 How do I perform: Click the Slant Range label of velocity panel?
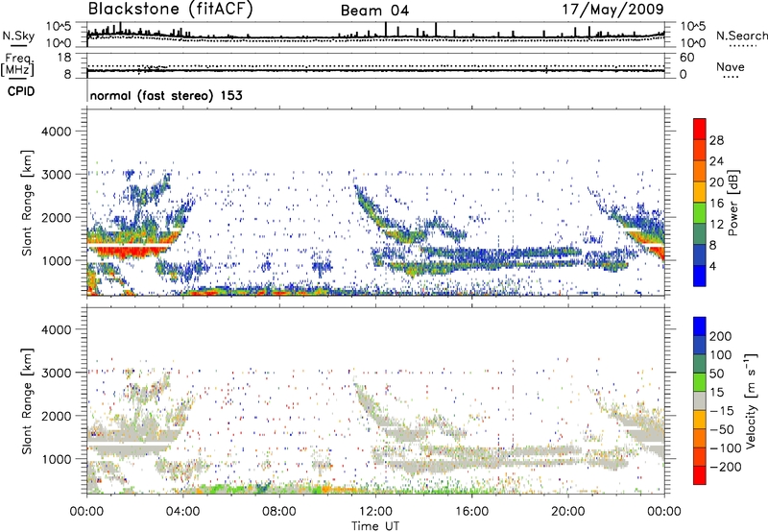27,401
